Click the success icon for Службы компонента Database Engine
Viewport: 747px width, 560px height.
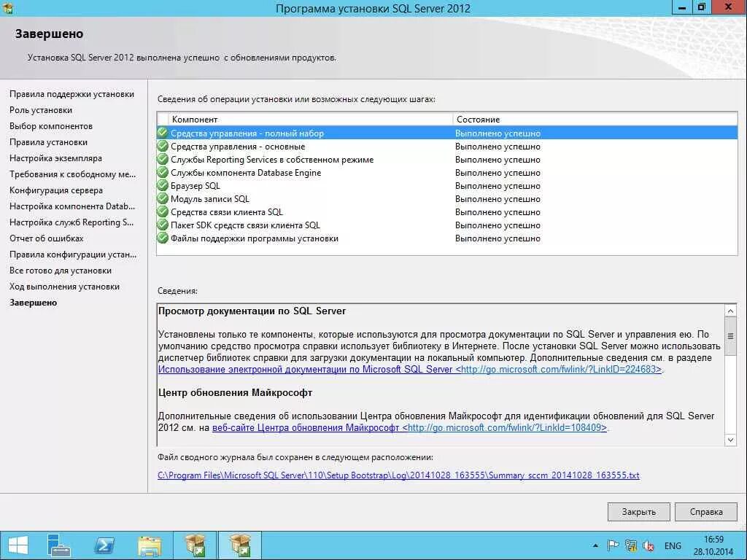163,172
